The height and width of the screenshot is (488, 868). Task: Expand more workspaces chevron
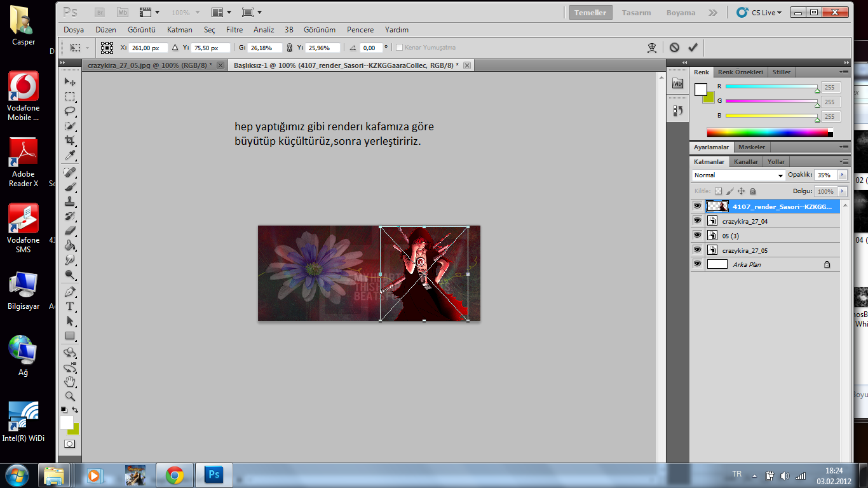(713, 12)
